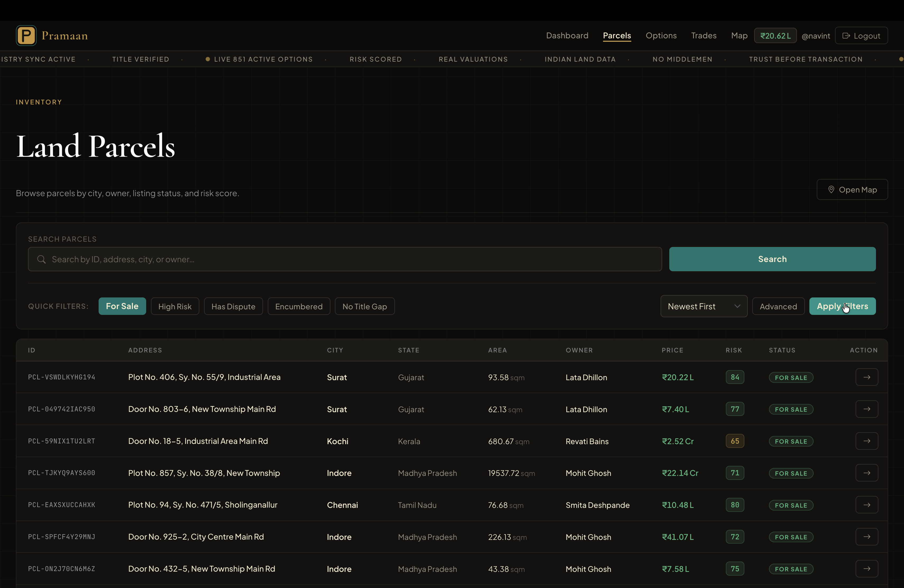Click the RISK column header
Screen dimensions: 904x588
tap(734, 350)
